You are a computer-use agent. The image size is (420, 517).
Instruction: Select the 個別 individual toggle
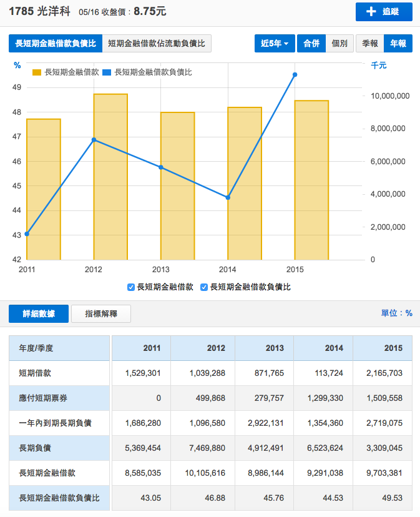point(339,43)
